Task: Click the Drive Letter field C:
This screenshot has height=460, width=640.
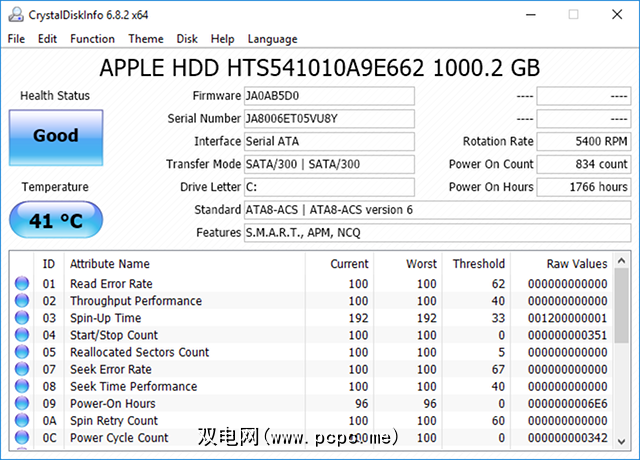Action: click(329, 187)
